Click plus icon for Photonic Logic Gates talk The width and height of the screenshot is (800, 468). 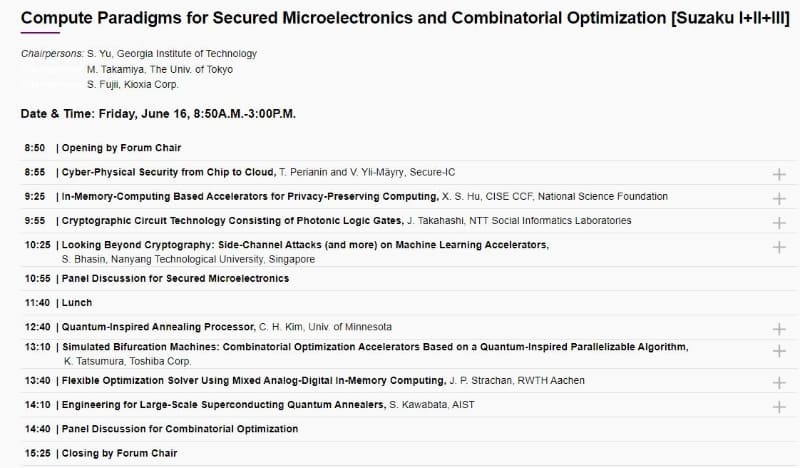pos(779,222)
